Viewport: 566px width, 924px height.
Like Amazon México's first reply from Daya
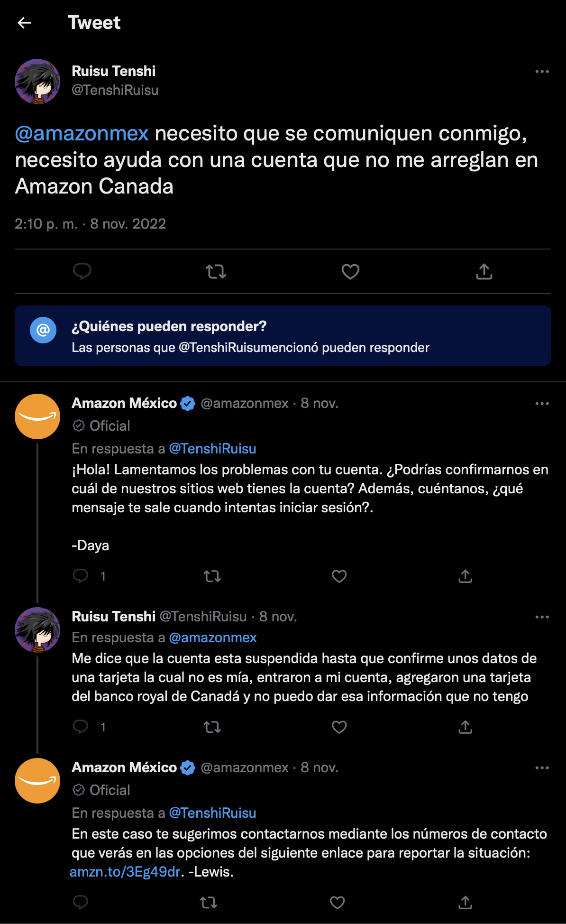[x=338, y=576]
